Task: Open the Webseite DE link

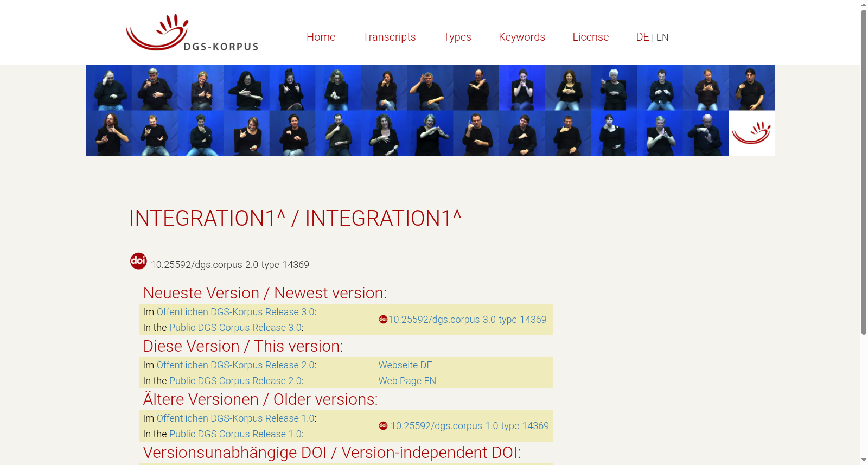Action: click(405, 365)
